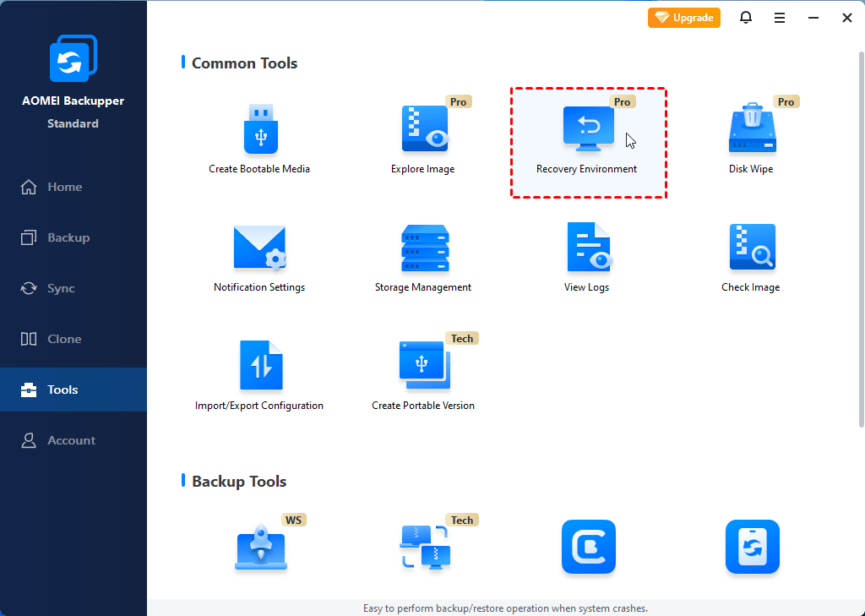This screenshot has height=616, width=865.
Task: Switch to the Sync section
Action: tap(73, 289)
